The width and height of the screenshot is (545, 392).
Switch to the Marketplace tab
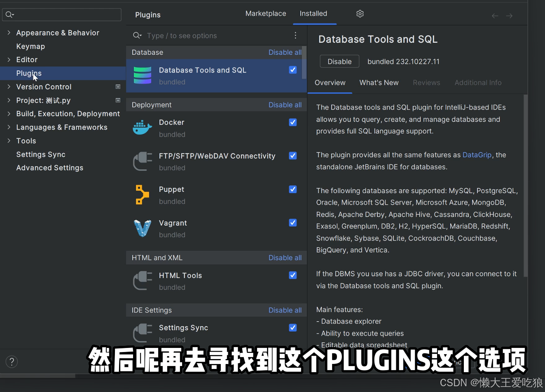click(266, 14)
